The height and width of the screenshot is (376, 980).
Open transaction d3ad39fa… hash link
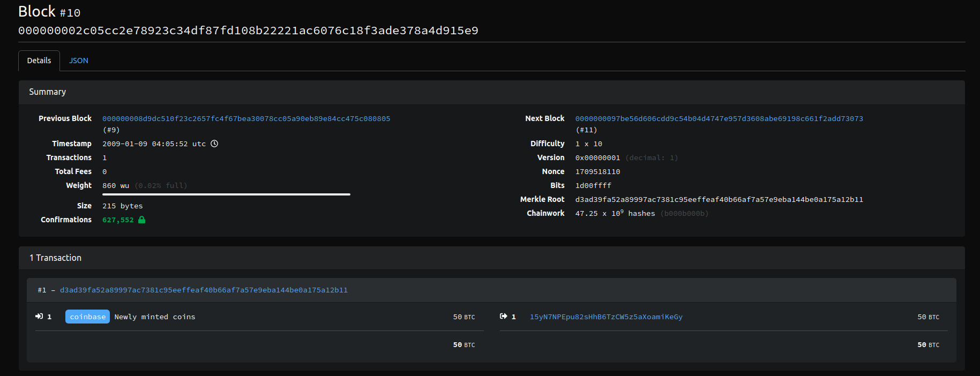204,290
